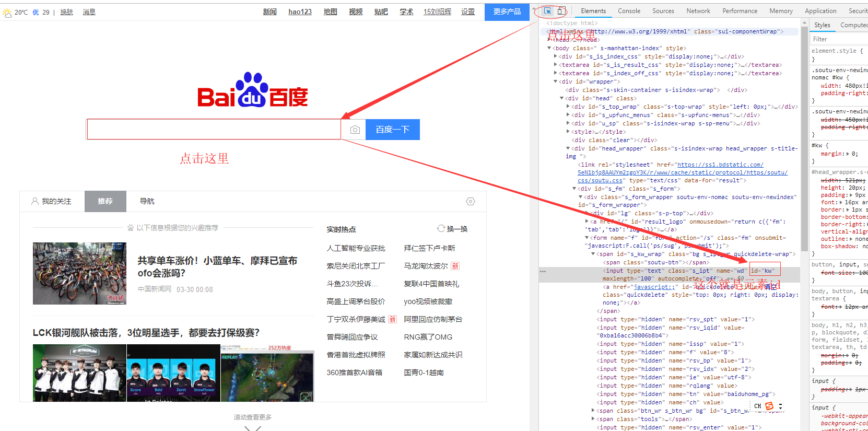This screenshot has height=431, width=868.
Task: Open the 地图 link
Action: pos(330,11)
